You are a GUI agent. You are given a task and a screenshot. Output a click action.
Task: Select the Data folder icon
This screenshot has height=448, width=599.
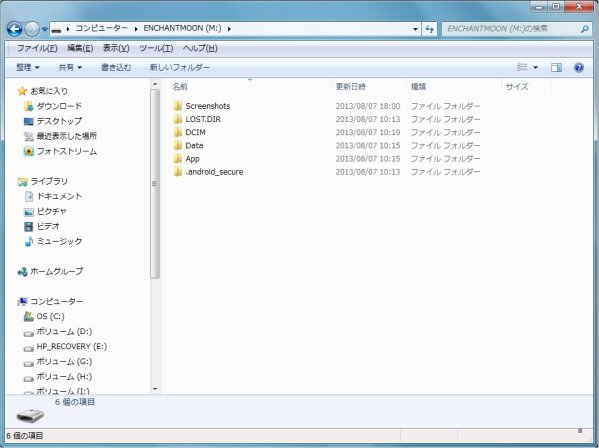[178, 146]
